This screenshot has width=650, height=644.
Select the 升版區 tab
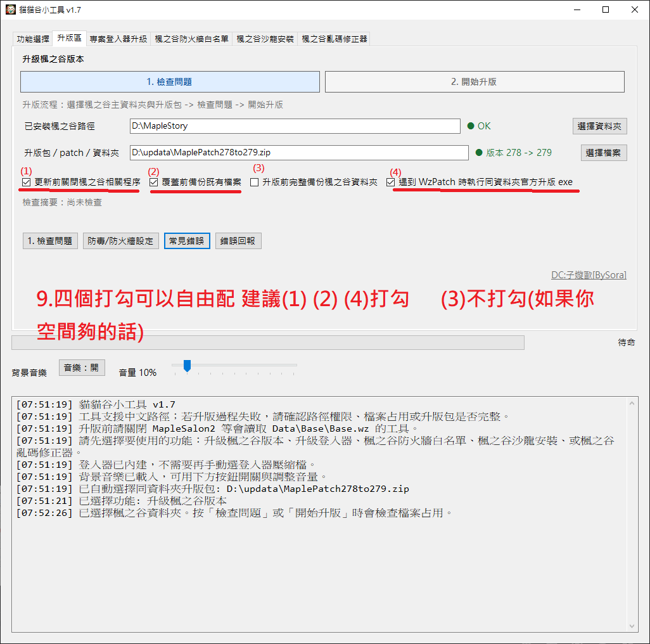69,38
